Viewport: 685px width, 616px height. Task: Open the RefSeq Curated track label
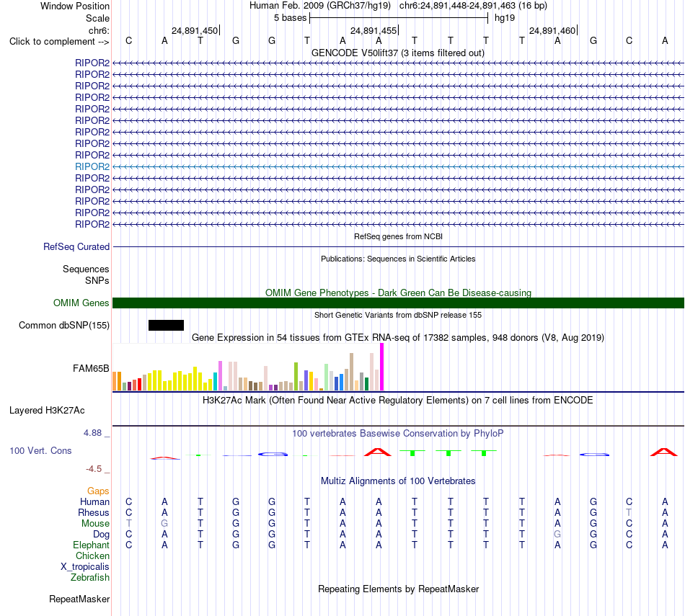tap(76, 246)
